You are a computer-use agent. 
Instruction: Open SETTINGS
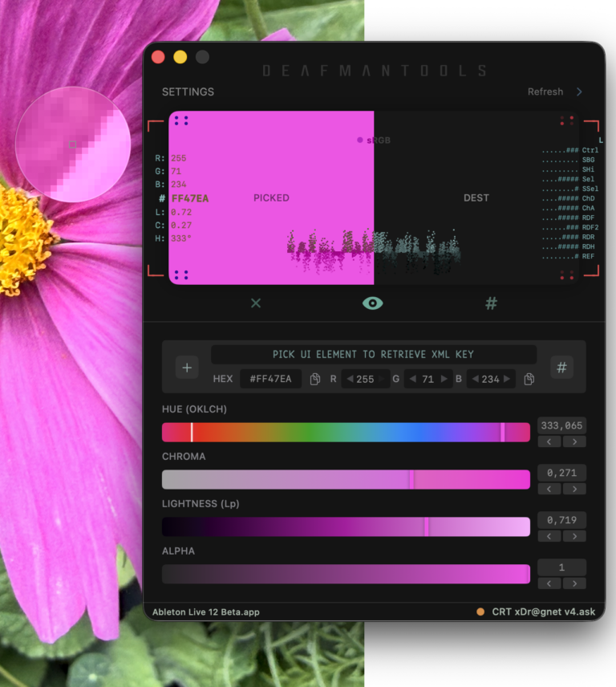(188, 91)
